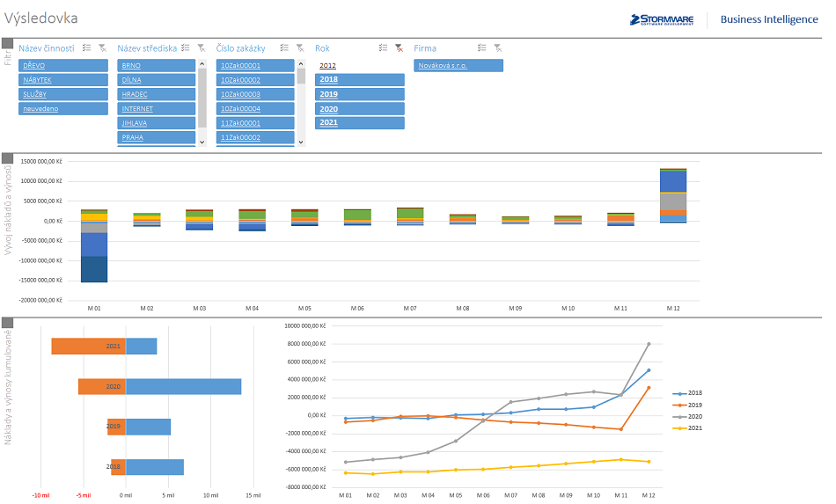The width and height of the screenshot is (836, 504).
Task: Select DŘEVO in Název činnosti
Action: tap(63, 66)
